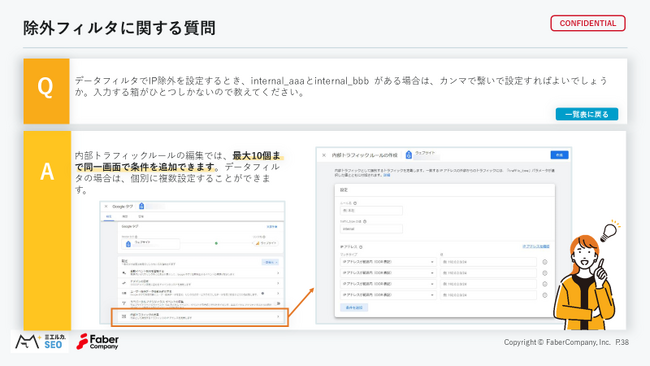Click the Google tag icon in small panel header
Viewport: 650px width, 366px height.
141,206
